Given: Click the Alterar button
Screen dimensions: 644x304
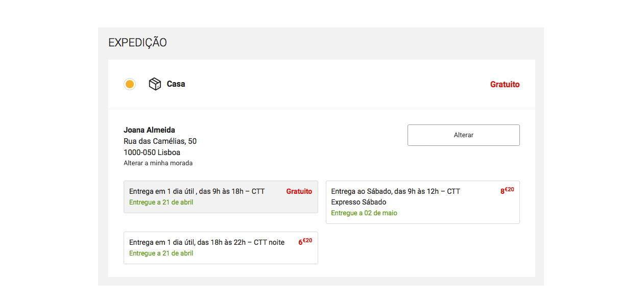Looking at the screenshot, I should (x=463, y=135).
